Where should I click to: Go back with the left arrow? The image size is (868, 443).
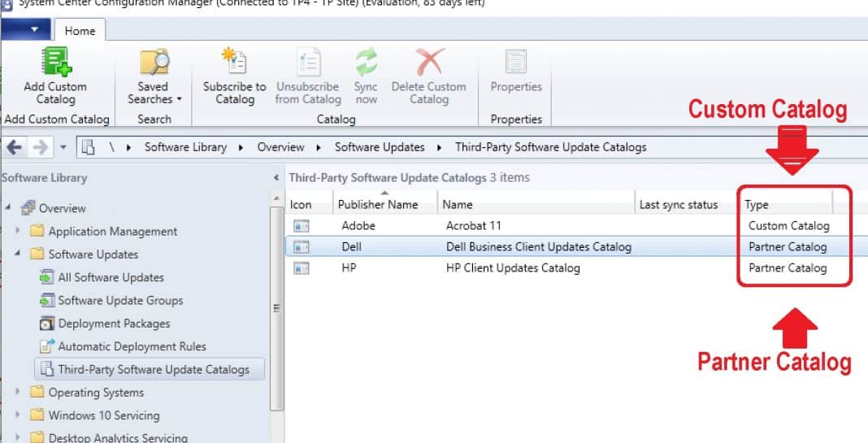click(x=15, y=147)
